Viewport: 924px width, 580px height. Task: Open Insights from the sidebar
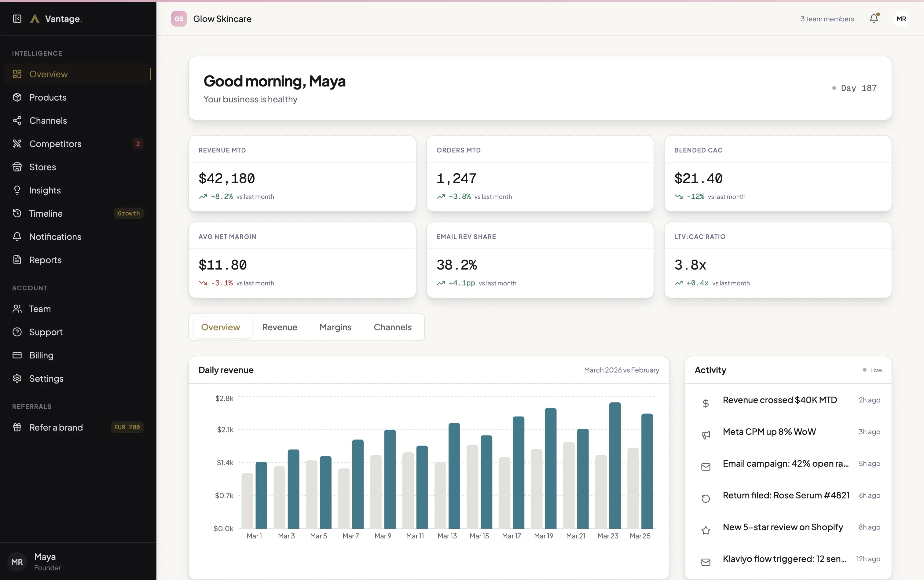[45, 190]
